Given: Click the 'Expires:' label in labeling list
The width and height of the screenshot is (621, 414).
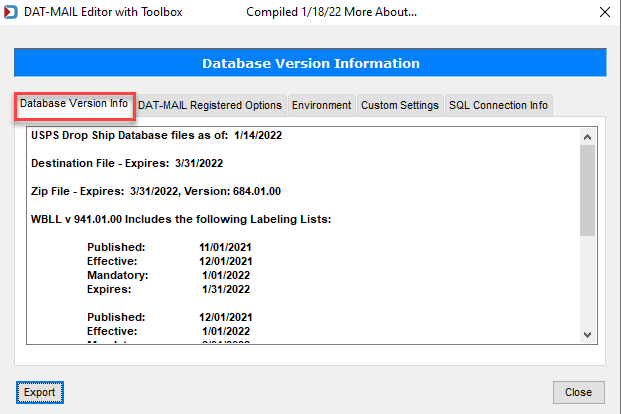Looking at the screenshot, I should click(x=109, y=289).
